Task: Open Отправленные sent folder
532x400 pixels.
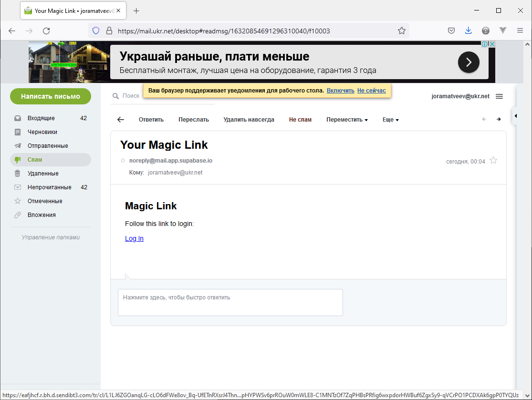Action: (x=51, y=146)
